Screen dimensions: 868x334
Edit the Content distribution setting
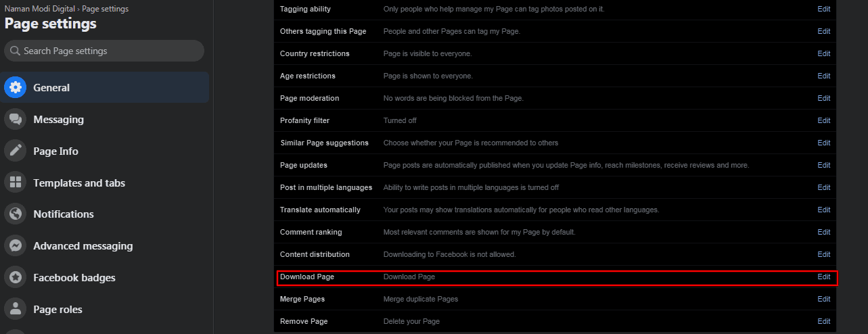click(x=823, y=254)
